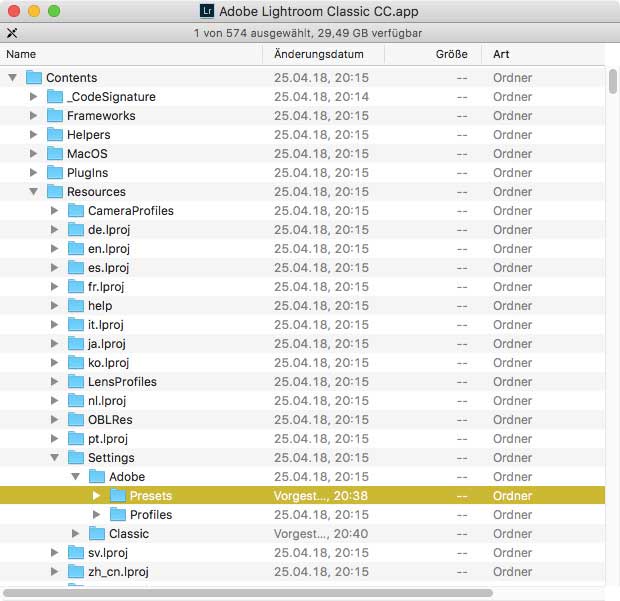
Task: Expand the _CodeSignature folder
Action: pos(34,96)
